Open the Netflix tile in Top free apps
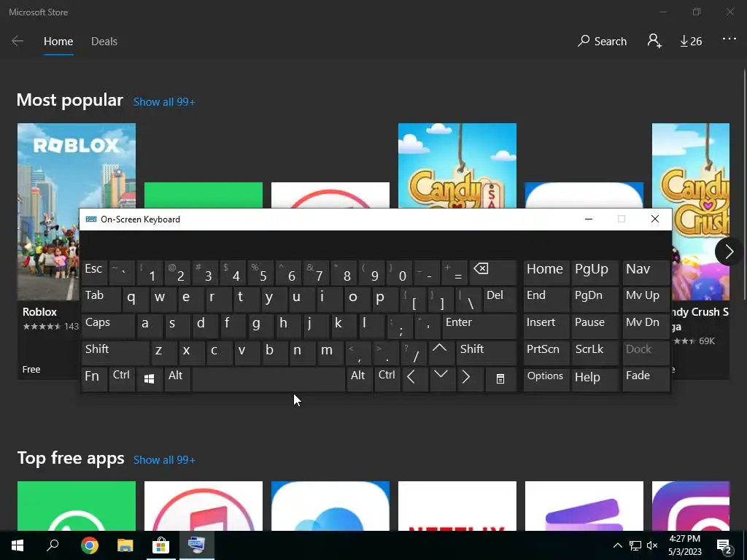The height and width of the screenshot is (560, 747). (457, 506)
